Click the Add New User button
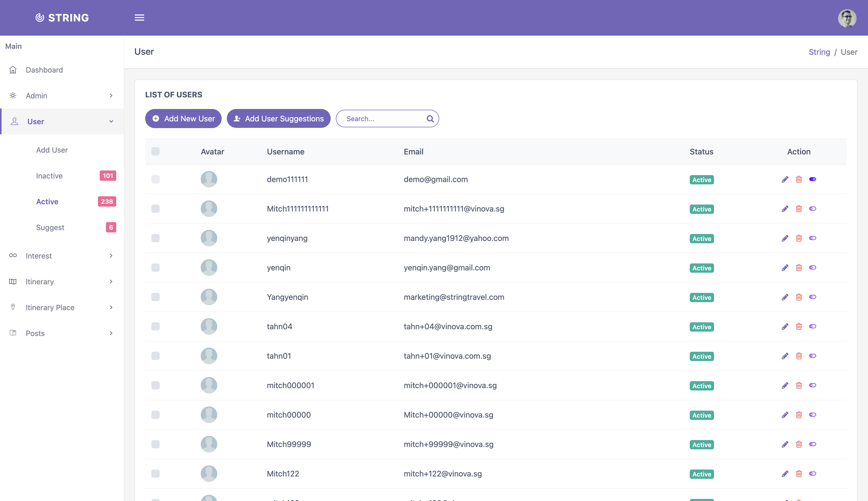The width and height of the screenshot is (868, 501). [183, 119]
